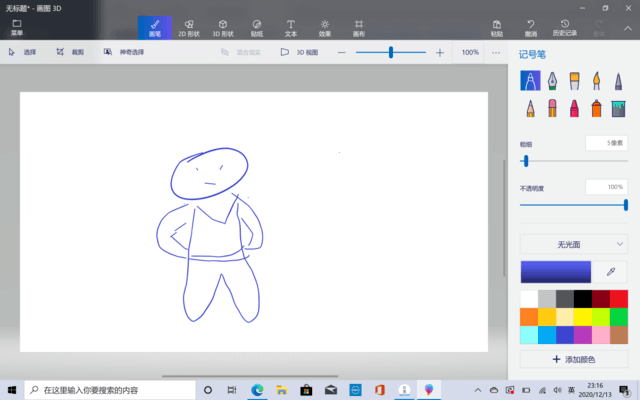Toggle 3D view mode

299,52
